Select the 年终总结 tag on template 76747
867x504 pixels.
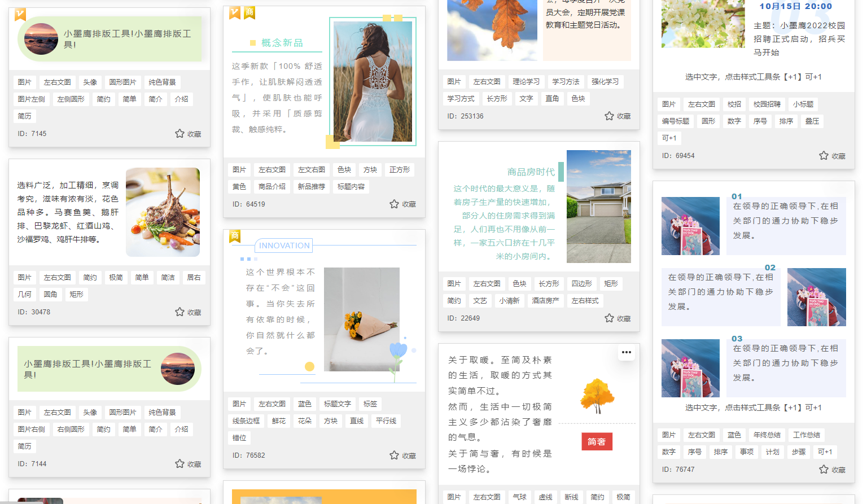(767, 435)
